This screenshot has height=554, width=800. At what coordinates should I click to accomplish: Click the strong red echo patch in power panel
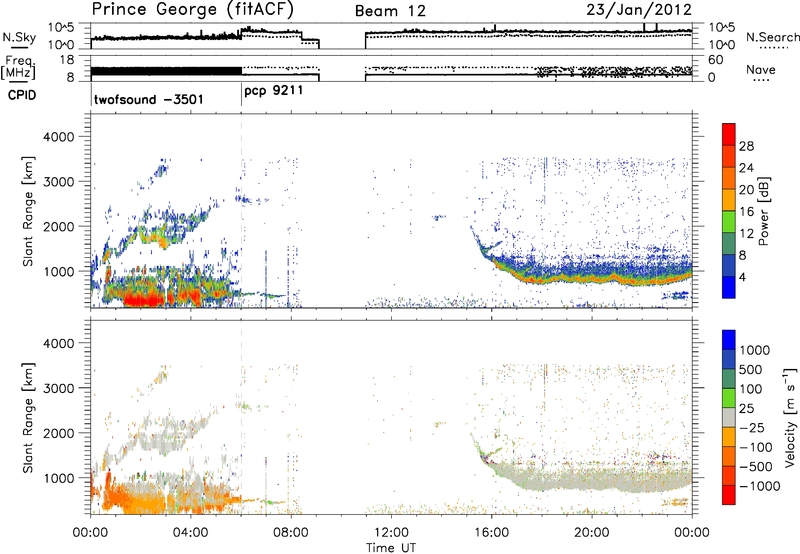[143, 300]
